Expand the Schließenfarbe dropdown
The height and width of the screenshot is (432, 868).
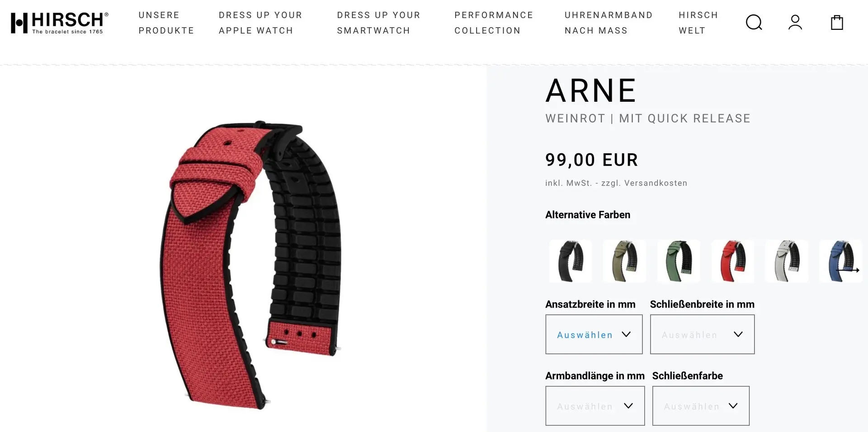701,406
